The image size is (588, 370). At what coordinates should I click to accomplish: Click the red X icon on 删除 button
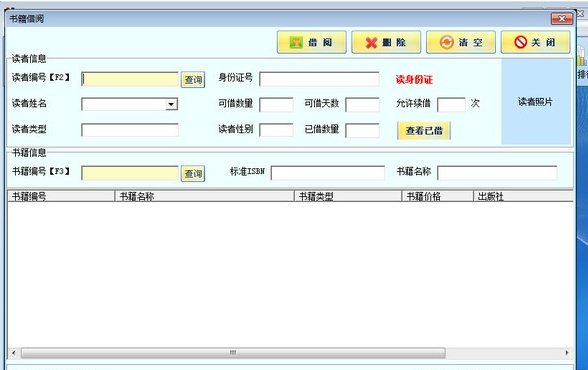(x=371, y=43)
